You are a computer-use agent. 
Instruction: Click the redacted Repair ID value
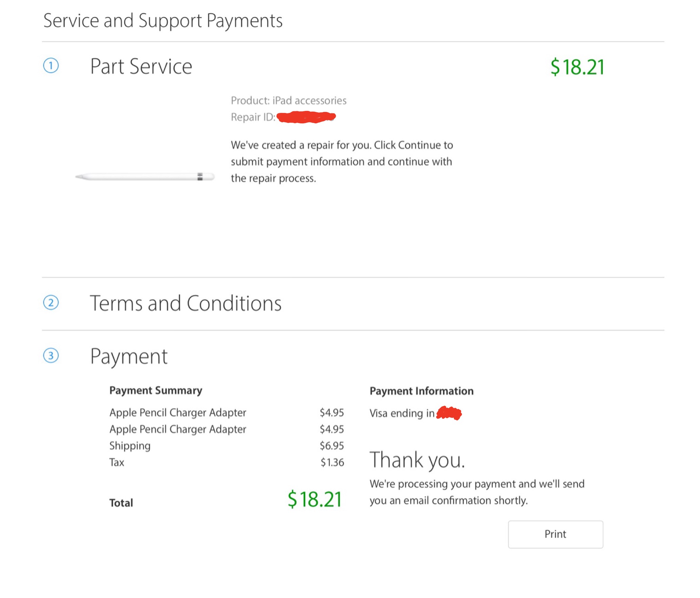[x=306, y=117]
